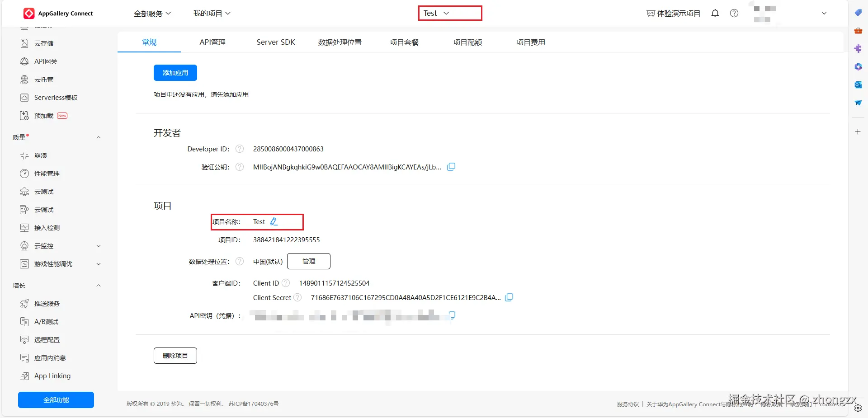Open the notifications bell
The width and height of the screenshot is (868, 418).
(715, 14)
